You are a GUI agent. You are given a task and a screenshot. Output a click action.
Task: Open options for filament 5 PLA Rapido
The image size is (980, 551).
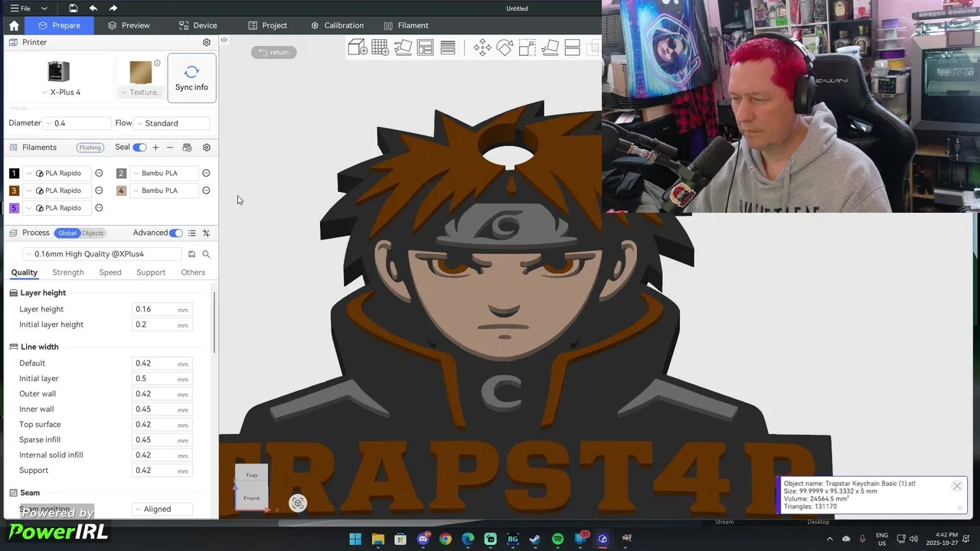[99, 208]
